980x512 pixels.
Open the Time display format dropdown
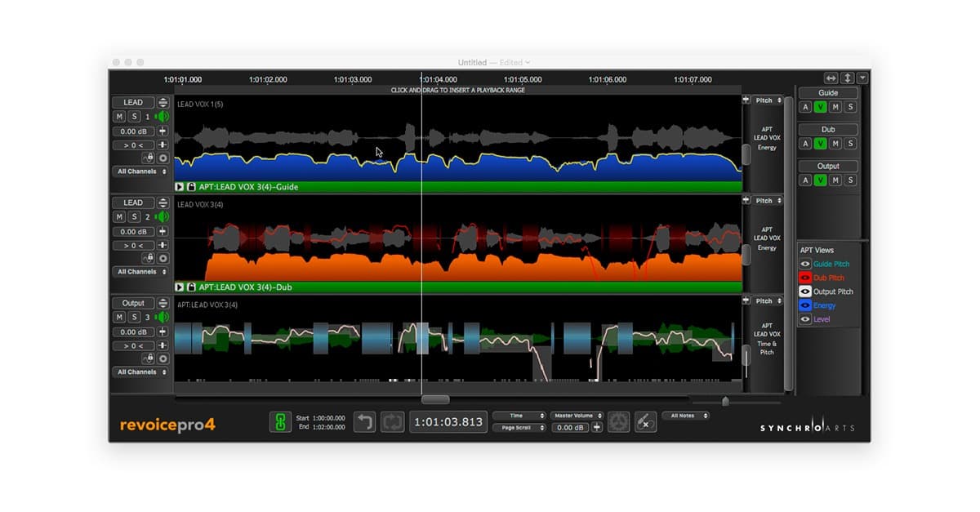pos(519,416)
